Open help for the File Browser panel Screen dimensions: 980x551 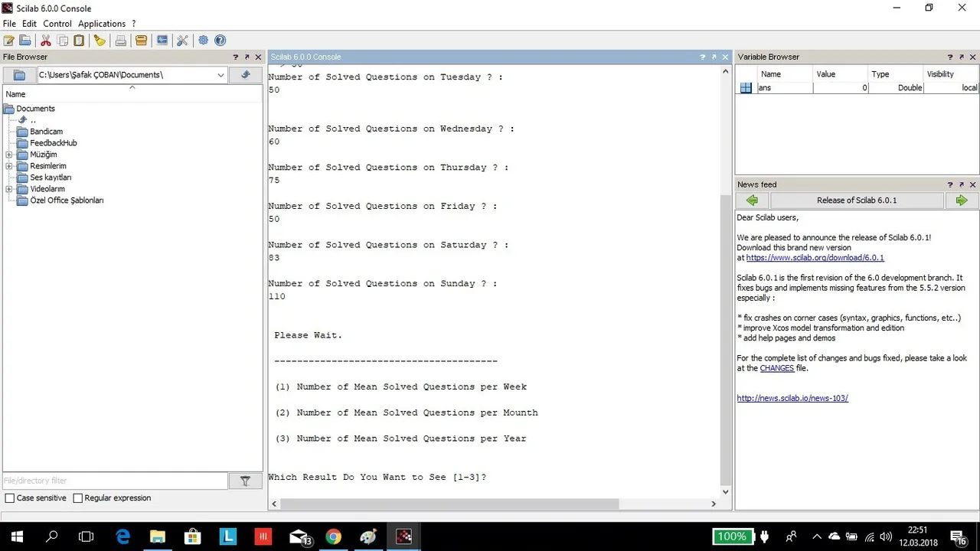[236, 57]
